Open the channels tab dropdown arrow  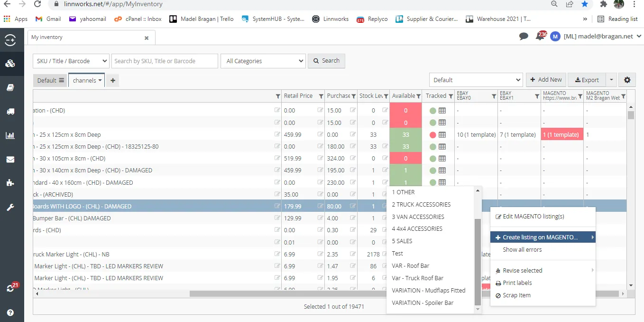tap(100, 81)
